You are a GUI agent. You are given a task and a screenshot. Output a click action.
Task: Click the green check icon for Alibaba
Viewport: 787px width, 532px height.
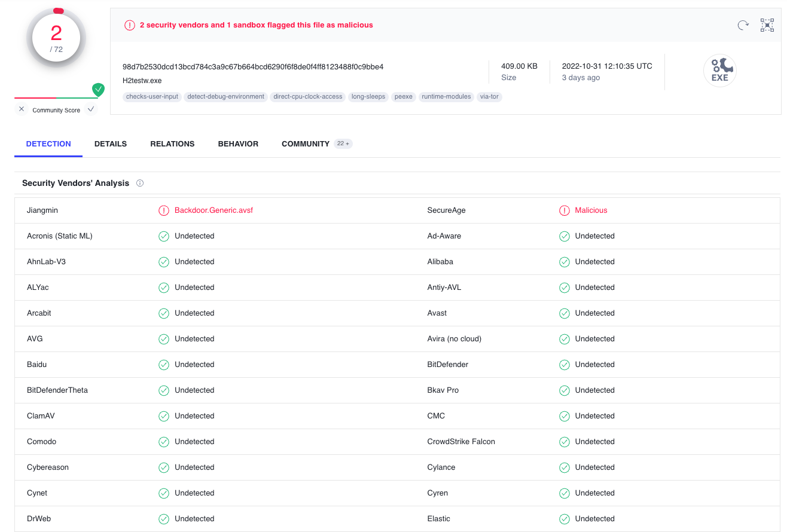[x=564, y=262]
